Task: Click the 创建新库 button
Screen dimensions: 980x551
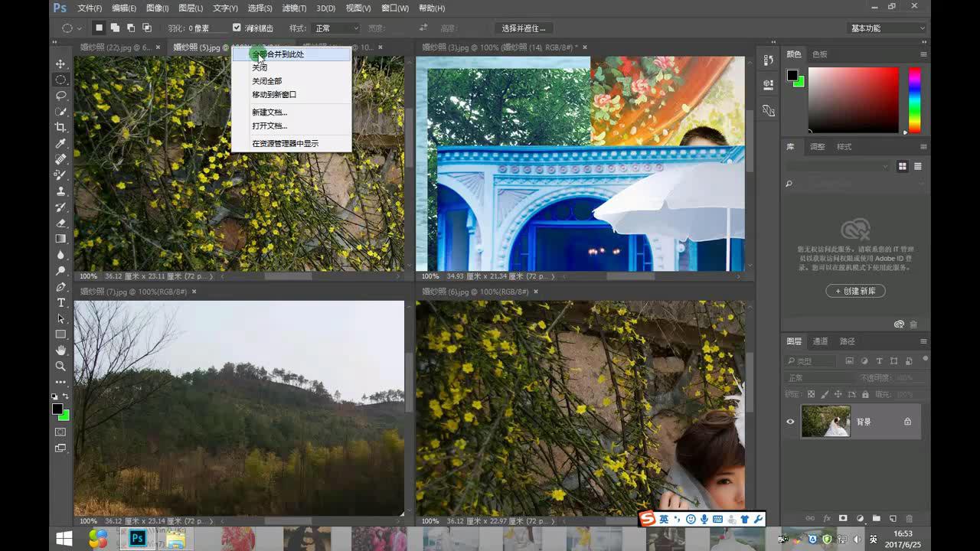Action: click(855, 291)
